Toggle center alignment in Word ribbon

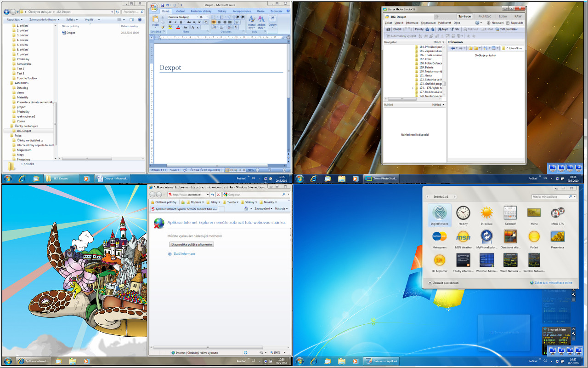point(219,22)
